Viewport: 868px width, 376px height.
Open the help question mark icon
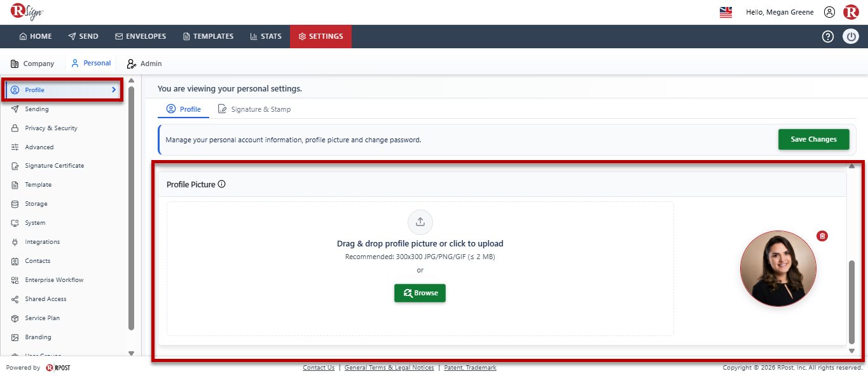coord(828,37)
